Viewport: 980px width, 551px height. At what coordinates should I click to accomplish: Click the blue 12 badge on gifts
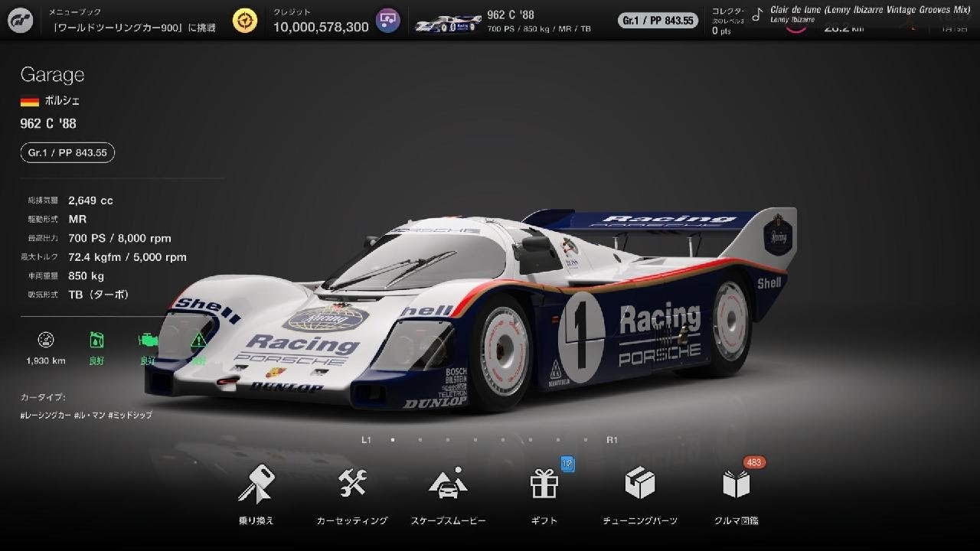[x=567, y=463]
